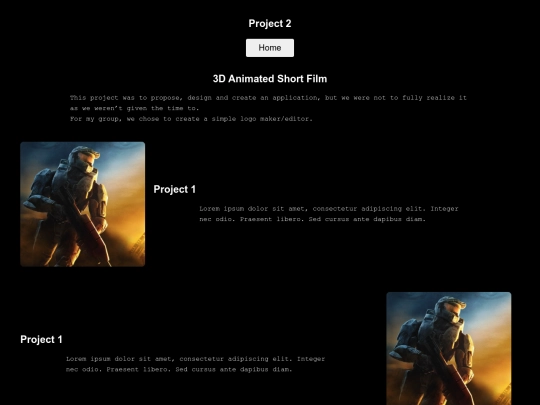Open the second Halo soldier image, cut off at the page bottom
Screen dimensions: 540x405
point(449,349)
